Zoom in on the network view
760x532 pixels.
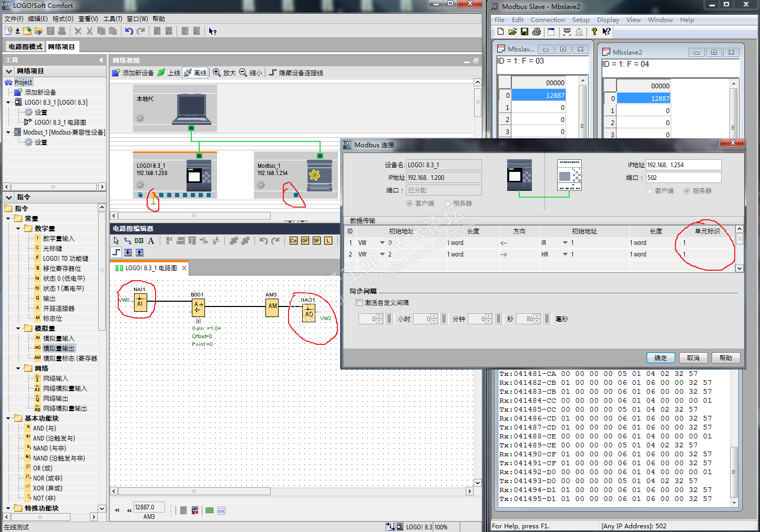click(224, 73)
